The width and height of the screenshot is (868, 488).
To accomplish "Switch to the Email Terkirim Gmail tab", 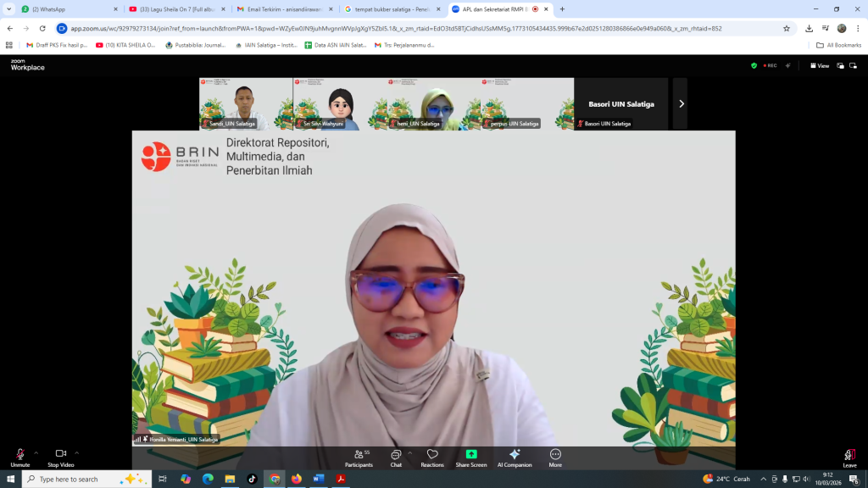I will pos(285,8).
